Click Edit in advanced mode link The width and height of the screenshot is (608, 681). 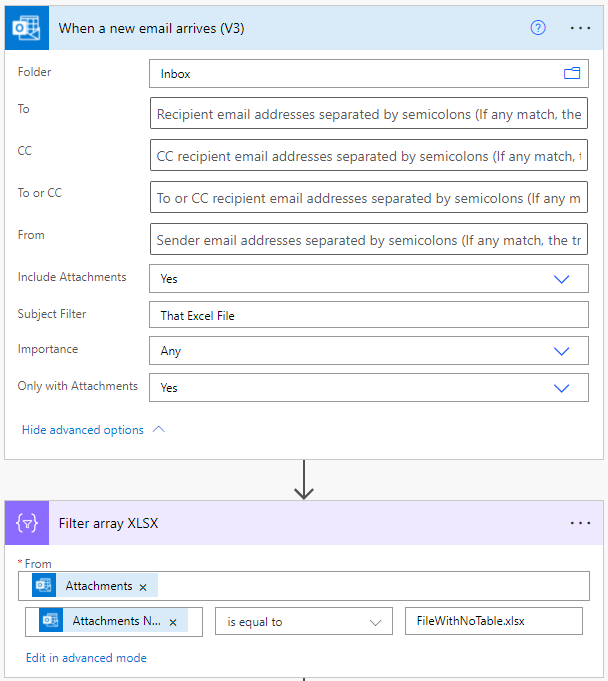87,658
